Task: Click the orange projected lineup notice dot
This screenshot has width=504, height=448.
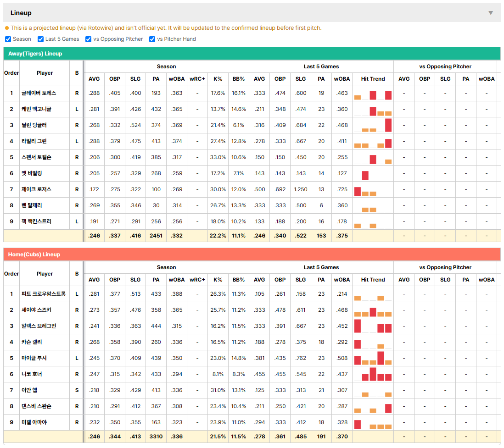Action: pos(7,28)
